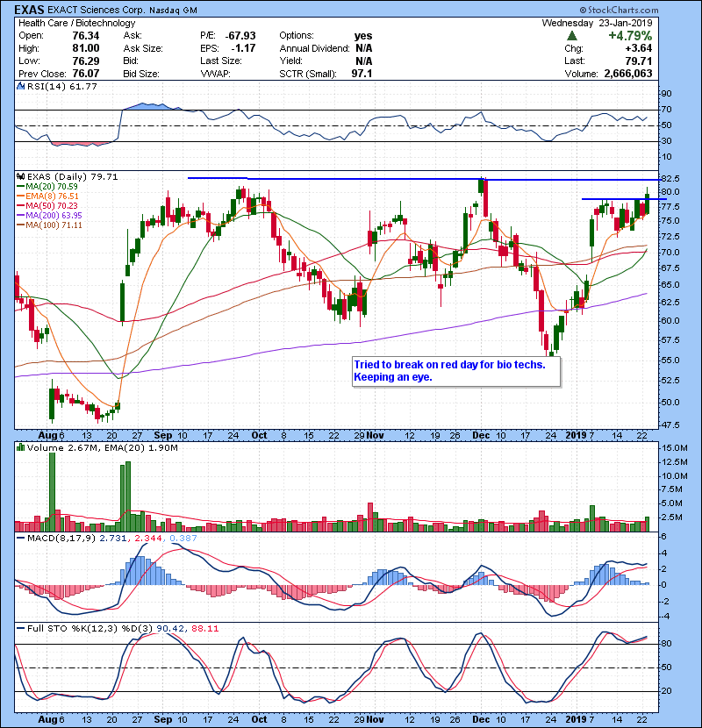Click the EPS value -1.17
Image resolution: width=702 pixels, height=728 pixels.
click(x=243, y=48)
